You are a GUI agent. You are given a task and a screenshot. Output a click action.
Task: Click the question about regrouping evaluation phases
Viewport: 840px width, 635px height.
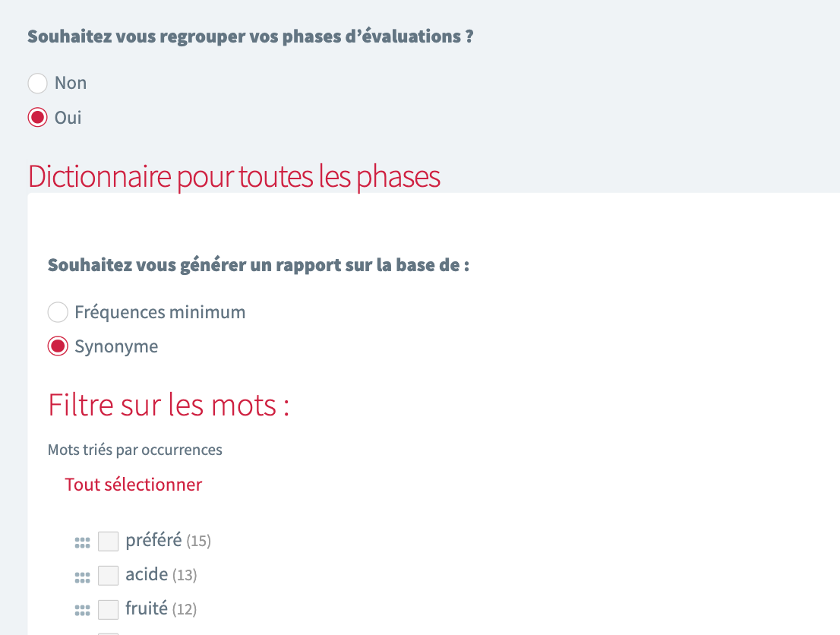tap(251, 36)
